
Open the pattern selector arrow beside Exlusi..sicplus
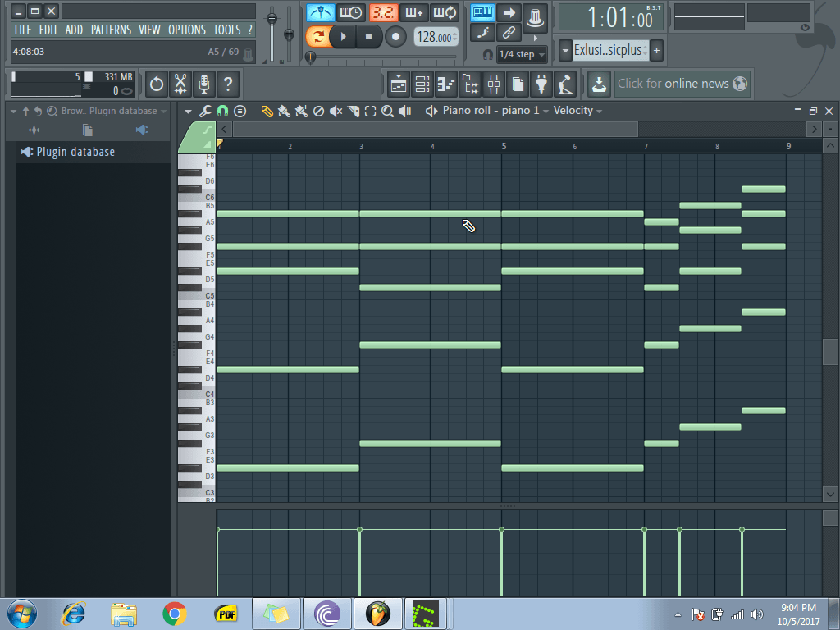[x=565, y=50]
